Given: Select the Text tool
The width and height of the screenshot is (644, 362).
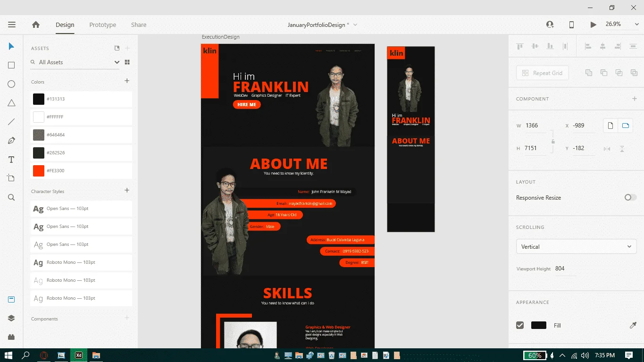Looking at the screenshot, I should (11, 160).
